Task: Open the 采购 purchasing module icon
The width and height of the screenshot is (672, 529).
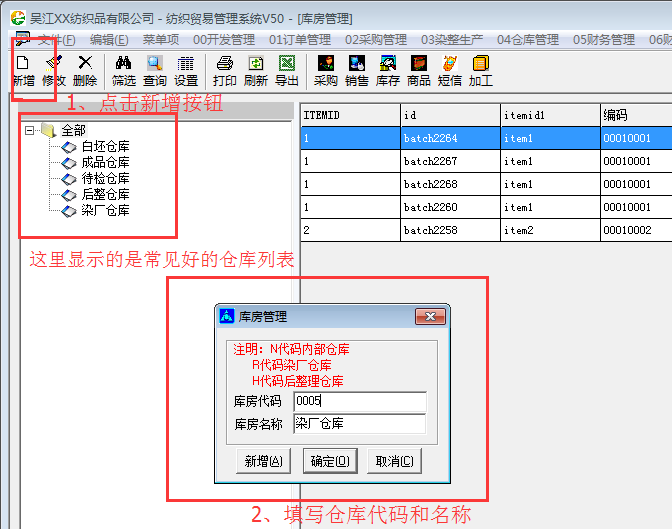Action: pos(326,63)
